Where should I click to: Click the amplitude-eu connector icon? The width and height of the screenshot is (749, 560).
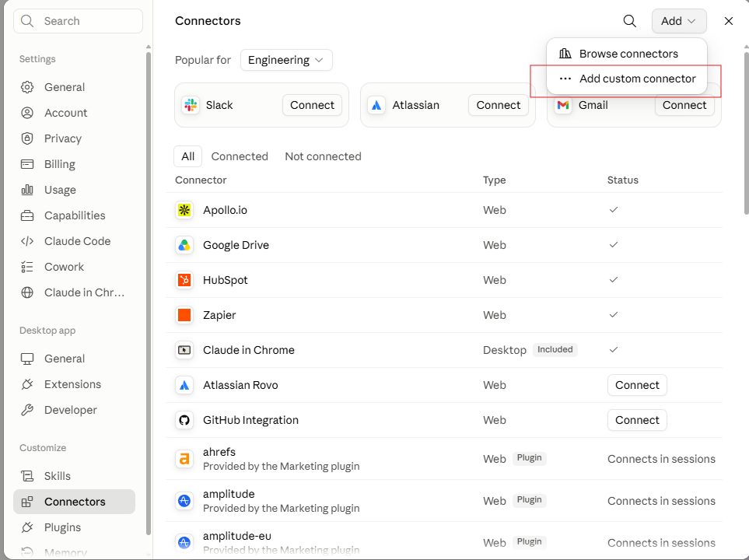[184, 543]
